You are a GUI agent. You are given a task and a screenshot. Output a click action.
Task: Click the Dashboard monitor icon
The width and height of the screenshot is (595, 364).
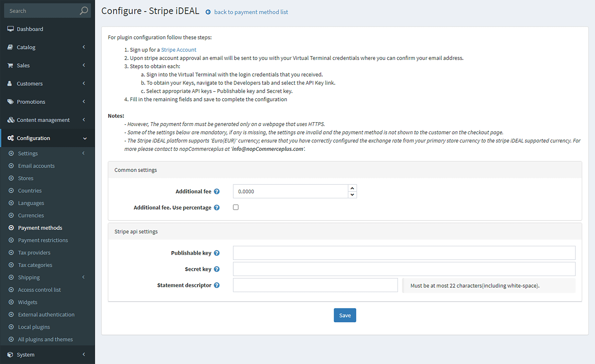pyautogui.click(x=10, y=29)
